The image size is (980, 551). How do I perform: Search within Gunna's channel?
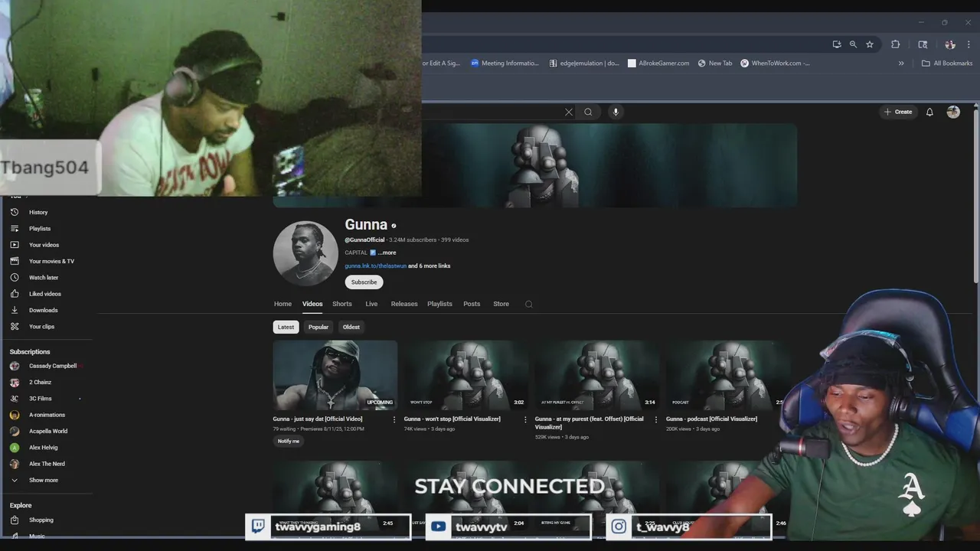pos(528,304)
